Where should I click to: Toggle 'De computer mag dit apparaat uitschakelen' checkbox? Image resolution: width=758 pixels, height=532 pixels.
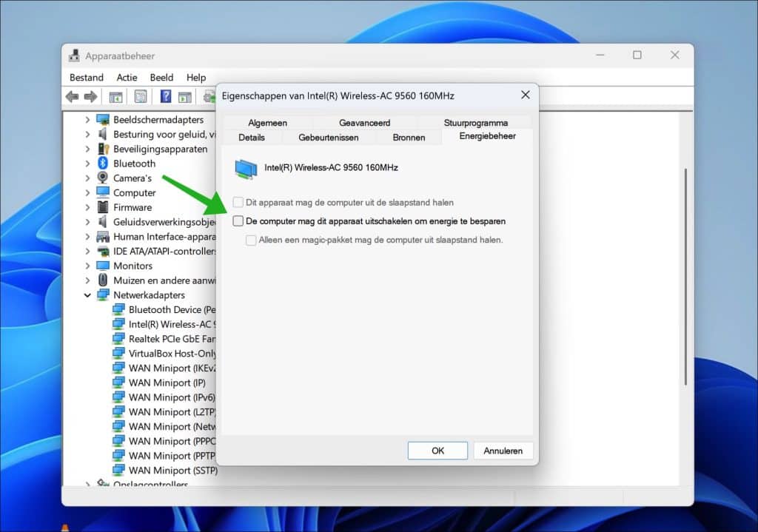(238, 221)
